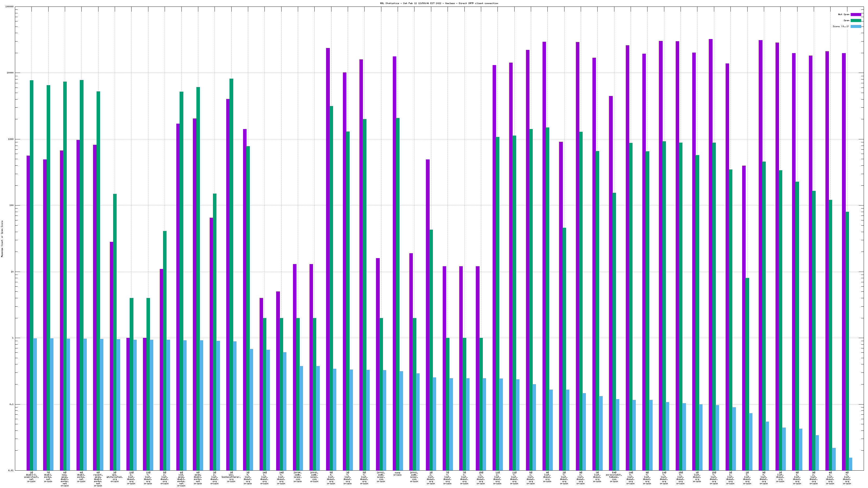This screenshot has width=868, height=488.
Task: Click the 100000 y-axis tick label
Action: (9, 7)
